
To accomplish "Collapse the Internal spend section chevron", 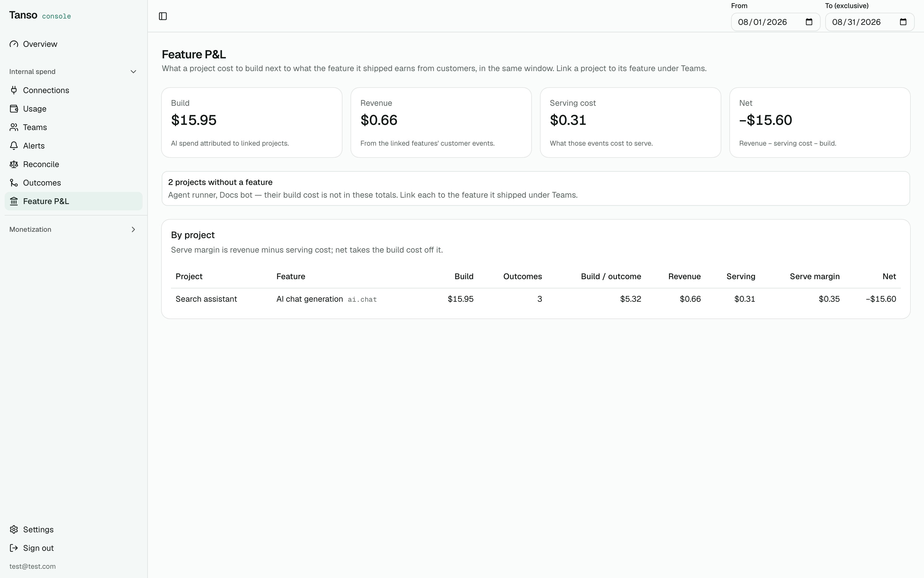I will coord(133,71).
